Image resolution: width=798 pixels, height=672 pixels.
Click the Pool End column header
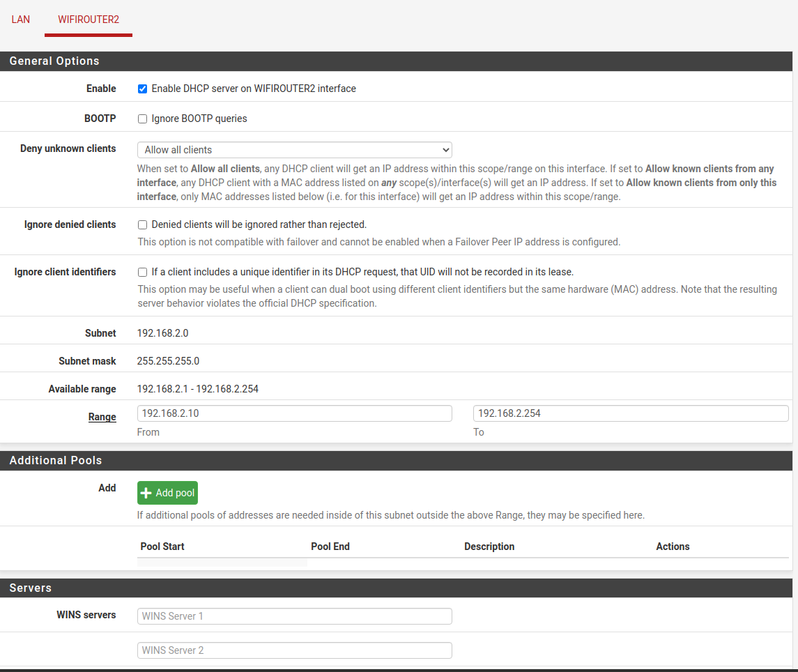[330, 547]
